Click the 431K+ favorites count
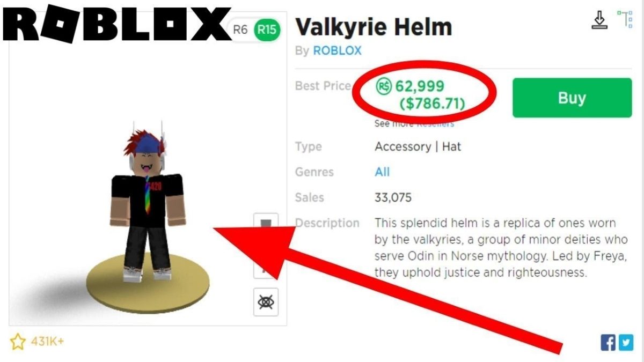This screenshot has width=644, height=362. [47, 342]
